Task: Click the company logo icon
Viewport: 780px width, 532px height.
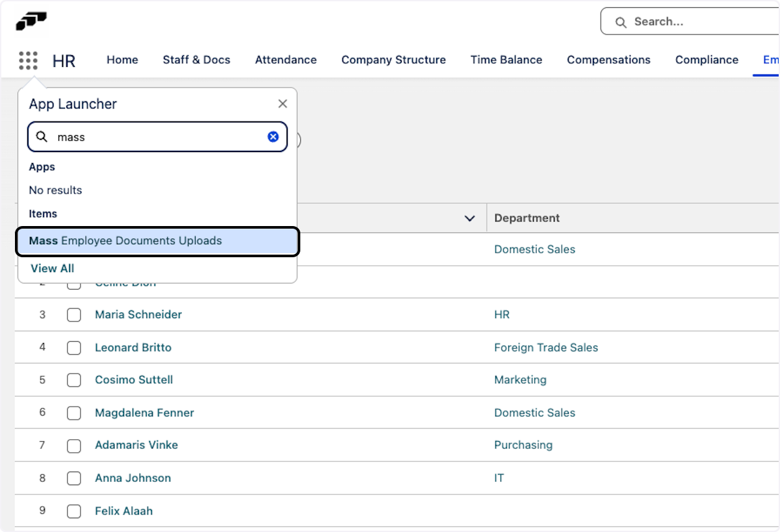Action: click(x=31, y=21)
